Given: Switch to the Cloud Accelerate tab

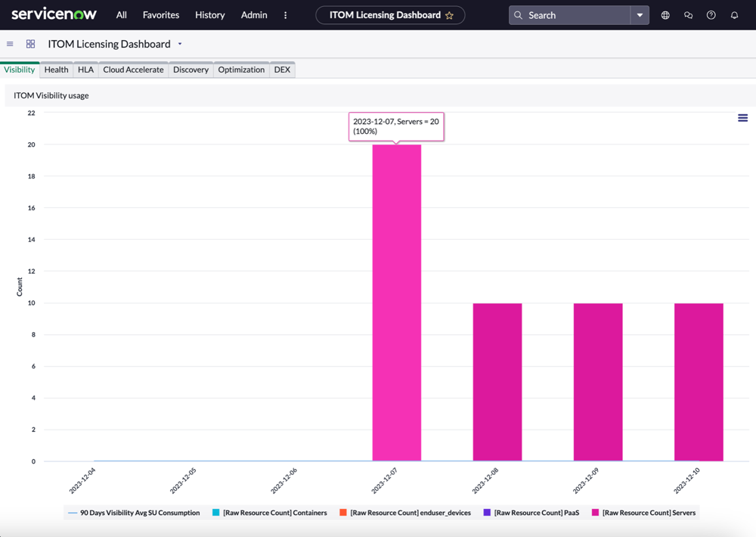Looking at the screenshot, I should [134, 70].
